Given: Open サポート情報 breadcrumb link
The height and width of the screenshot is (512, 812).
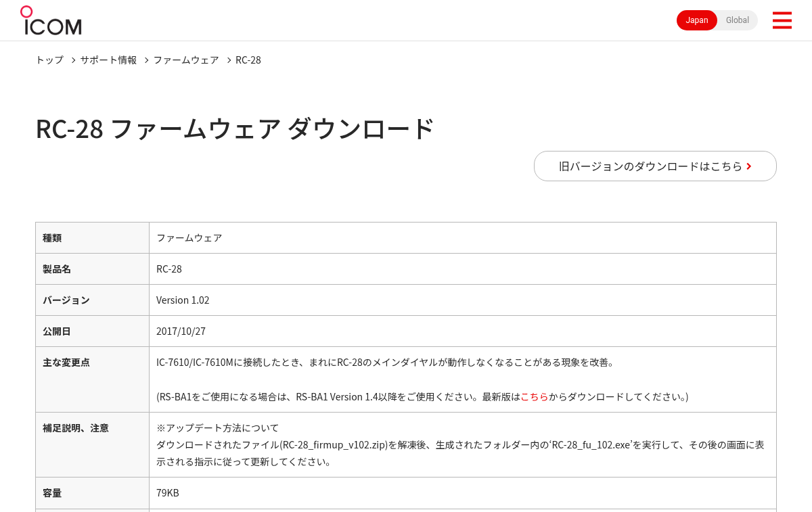Looking at the screenshot, I should pyautogui.click(x=108, y=60).
